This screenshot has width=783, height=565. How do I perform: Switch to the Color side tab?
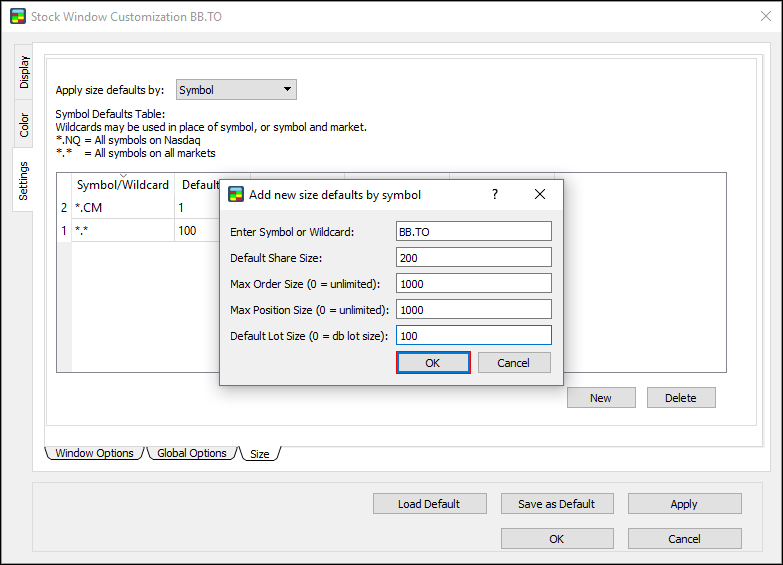tap(24, 125)
